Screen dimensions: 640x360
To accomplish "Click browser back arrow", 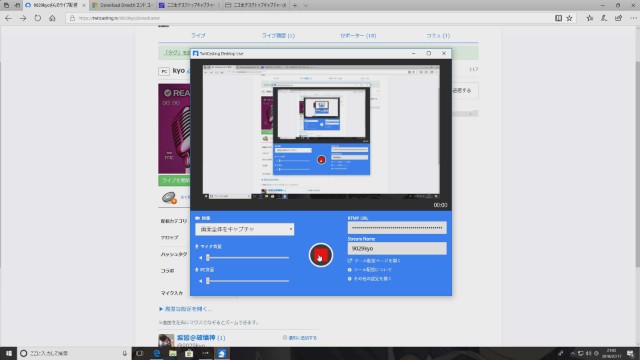I will point(8,18).
